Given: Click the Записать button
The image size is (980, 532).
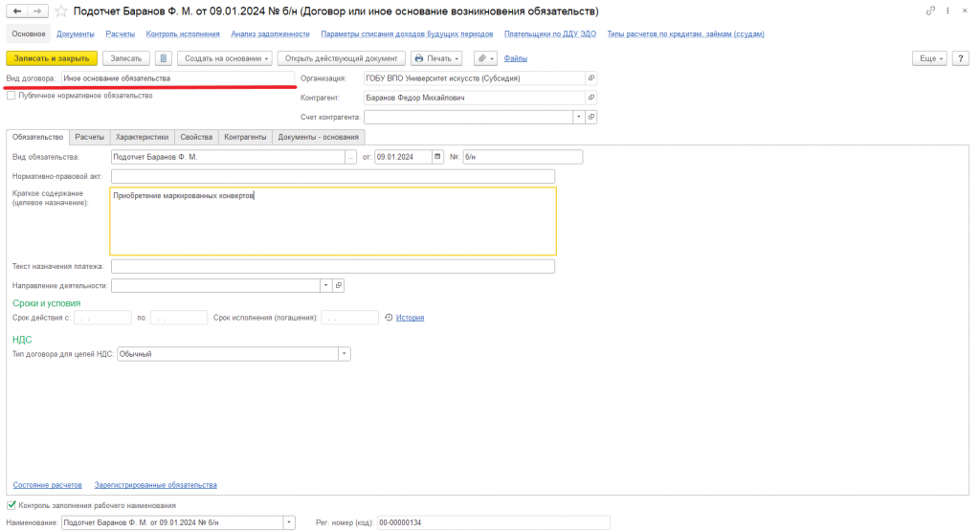Looking at the screenshot, I should click(126, 58).
